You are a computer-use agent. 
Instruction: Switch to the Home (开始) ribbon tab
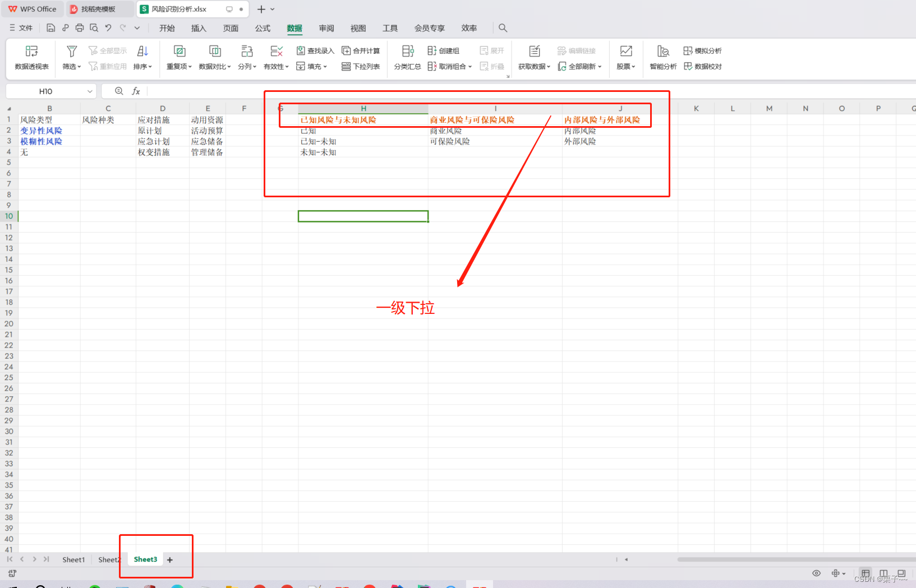(167, 28)
